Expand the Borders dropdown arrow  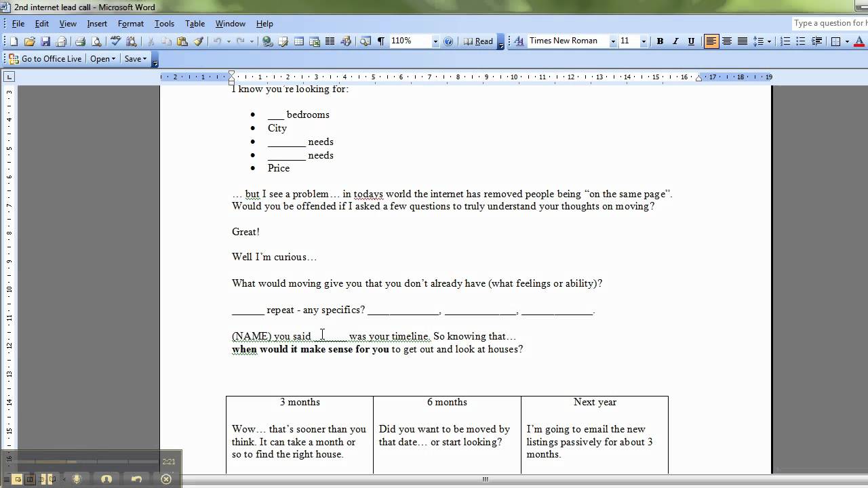(847, 41)
